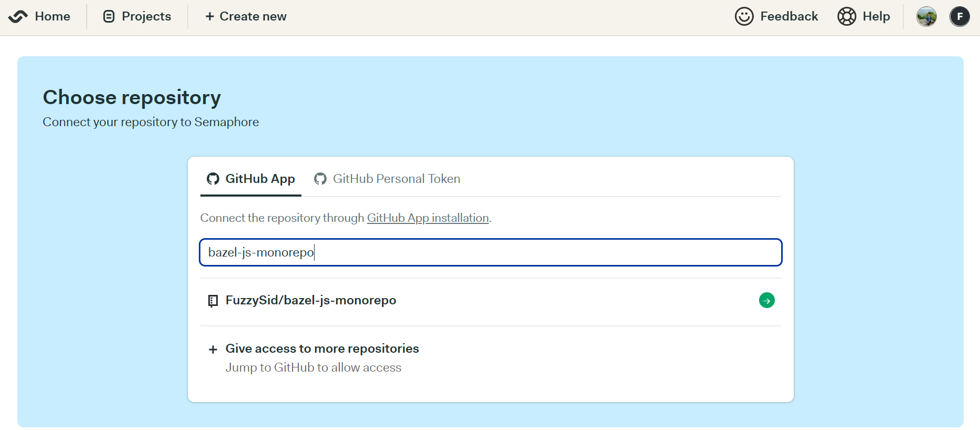Click the lifebuoy Help icon

(846, 16)
